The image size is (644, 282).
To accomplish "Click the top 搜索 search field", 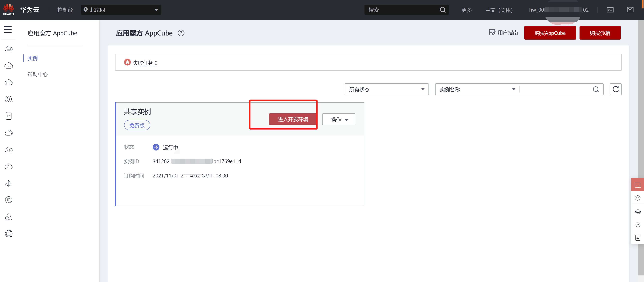I will (403, 10).
